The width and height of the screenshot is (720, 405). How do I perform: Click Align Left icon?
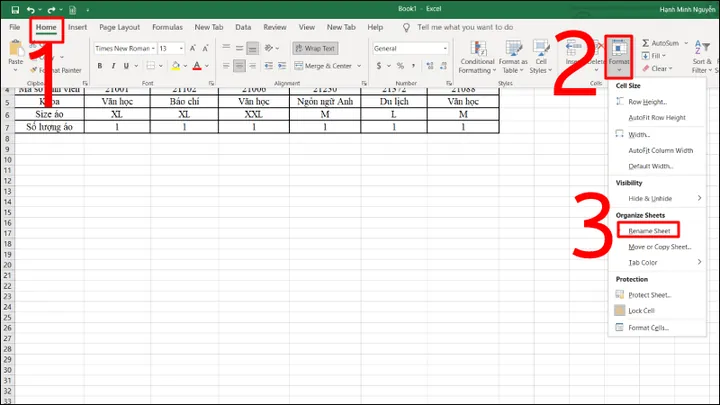point(226,66)
